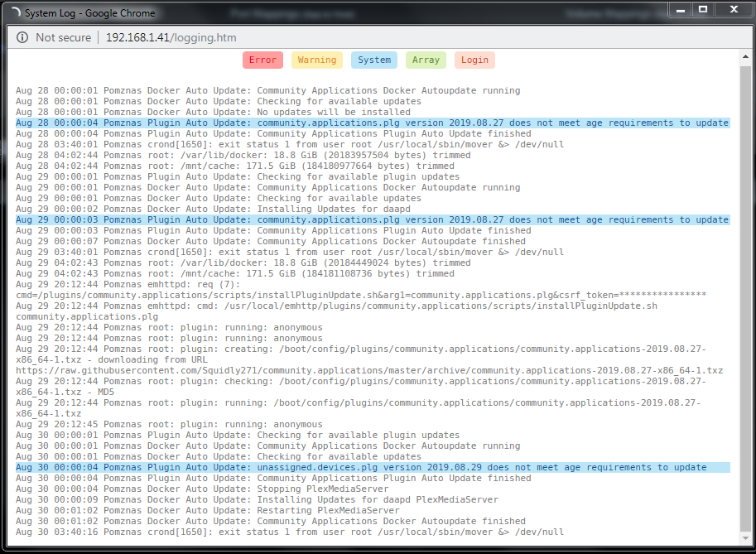
Task: Click the Aug 29 00:00:07 Docker Autoupdate finished line
Action: point(271,241)
